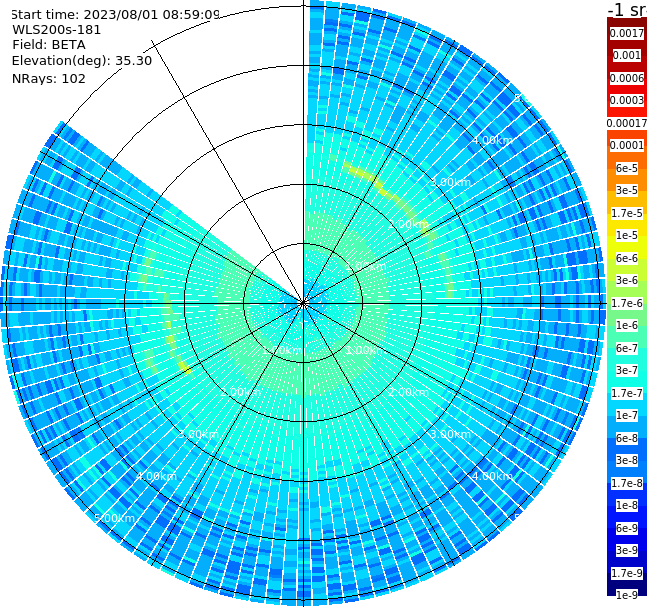This screenshot has height=607, width=647.
Task: Click the 1e-6 colorbar tick label
Action: tap(627, 325)
